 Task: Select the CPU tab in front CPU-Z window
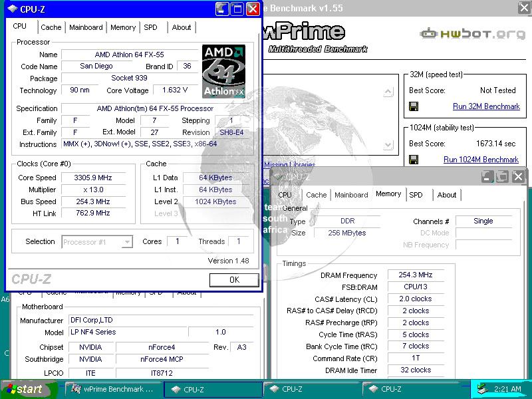tap(20, 26)
